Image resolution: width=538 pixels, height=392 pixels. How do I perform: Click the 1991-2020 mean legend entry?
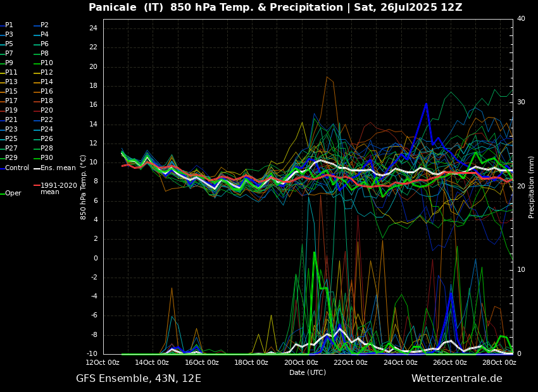tap(58, 188)
